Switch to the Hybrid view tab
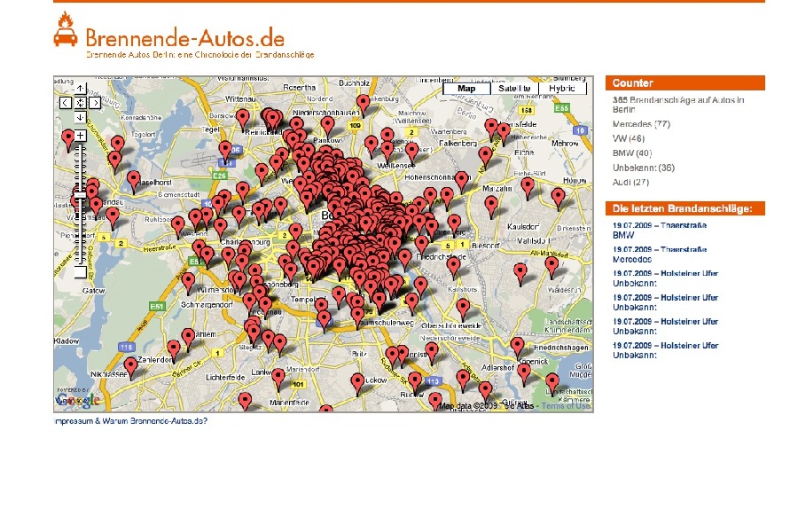The height and width of the screenshot is (532, 798). tap(562, 89)
